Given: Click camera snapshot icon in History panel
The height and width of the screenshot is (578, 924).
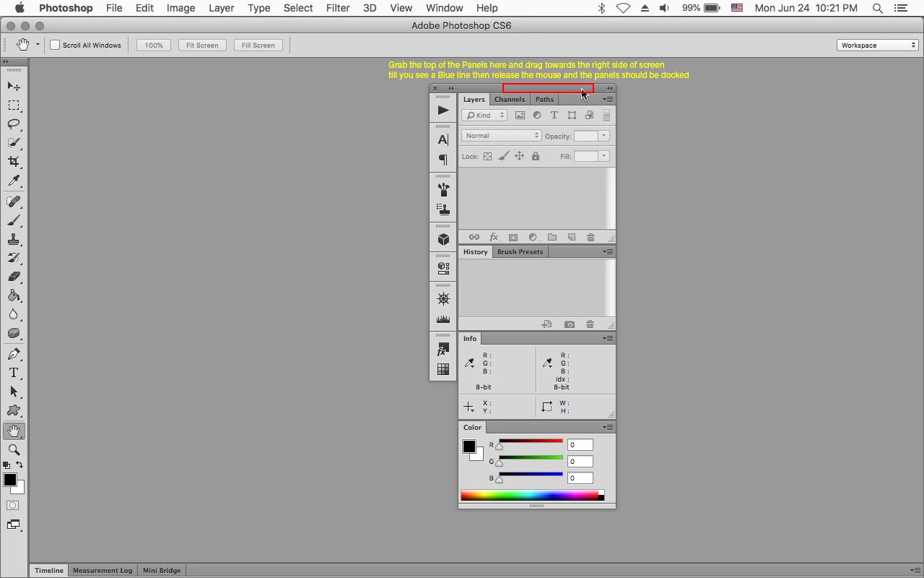Looking at the screenshot, I should pyautogui.click(x=570, y=324).
